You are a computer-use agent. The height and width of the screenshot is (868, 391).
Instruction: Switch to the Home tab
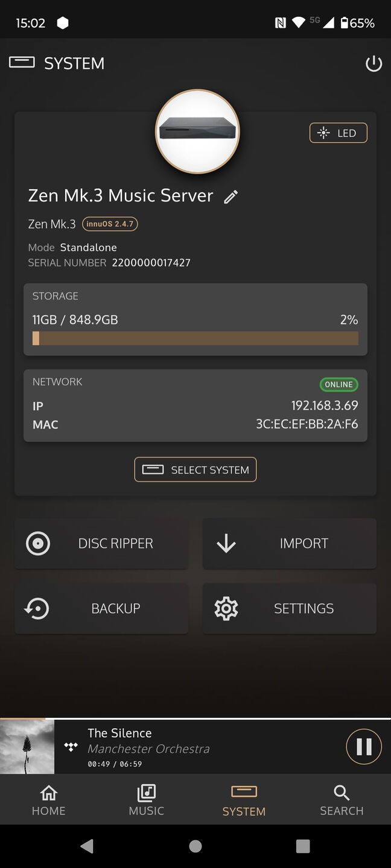pyautogui.click(x=49, y=800)
